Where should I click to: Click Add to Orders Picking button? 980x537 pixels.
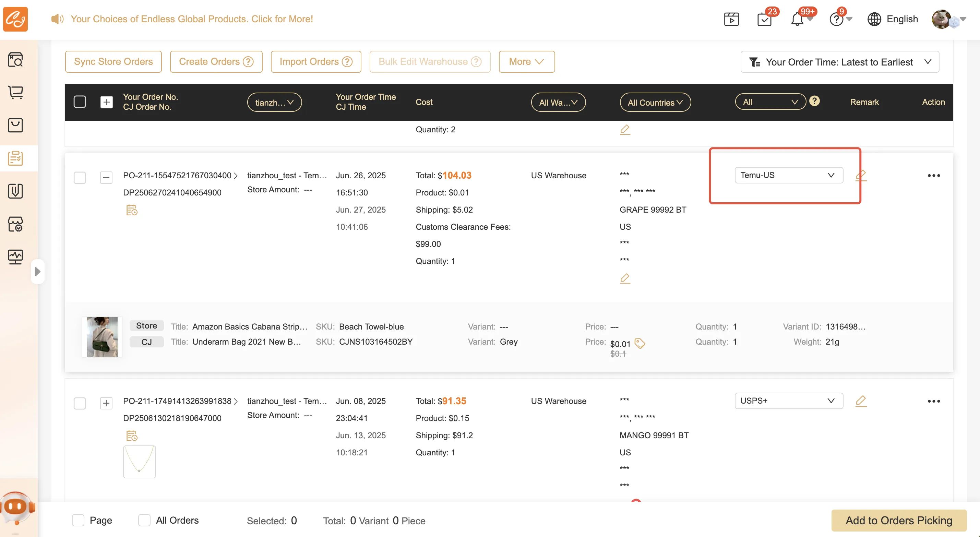(899, 520)
